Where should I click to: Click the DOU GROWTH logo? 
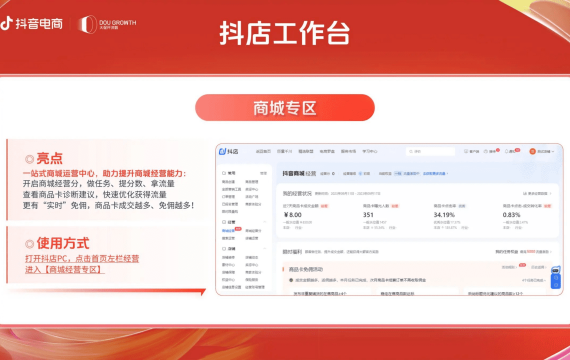coord(107,24)
